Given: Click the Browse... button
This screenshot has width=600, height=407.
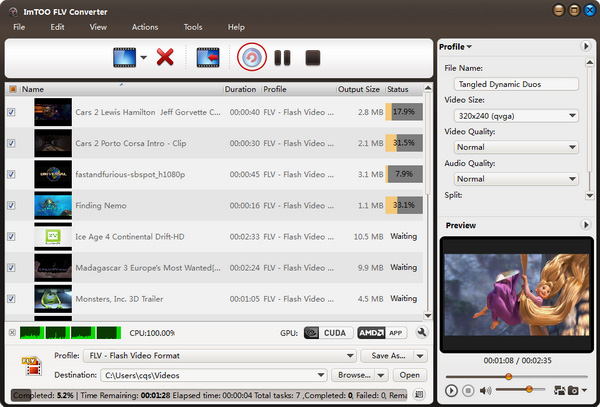Looking at the screenshot, I should [x=354, y=375].
